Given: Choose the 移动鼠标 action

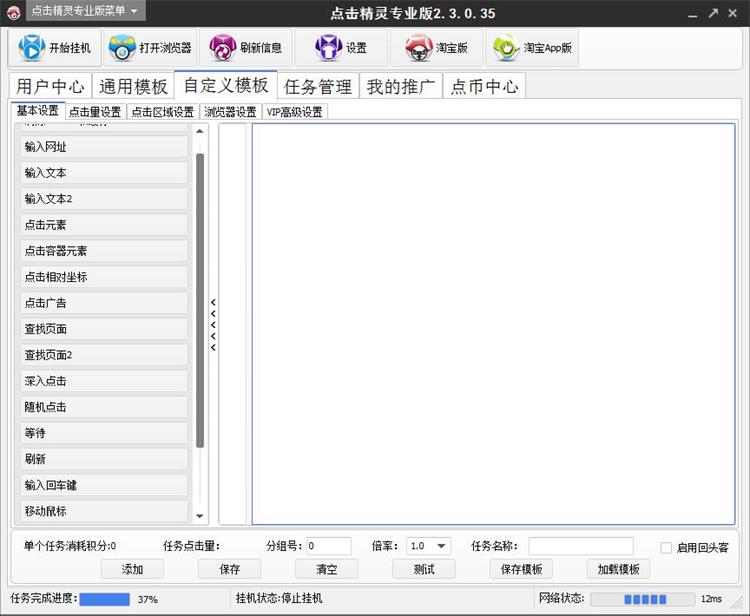Looking at the screenshot, I should coord(104,511).
